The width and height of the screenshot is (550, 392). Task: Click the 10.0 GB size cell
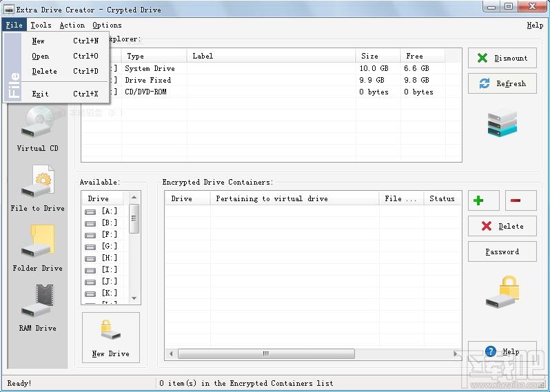point(374,68)
